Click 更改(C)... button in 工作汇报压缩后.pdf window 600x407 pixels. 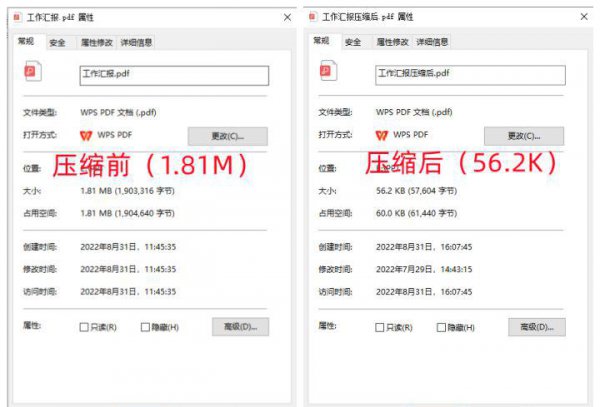[x=524, y=136]
